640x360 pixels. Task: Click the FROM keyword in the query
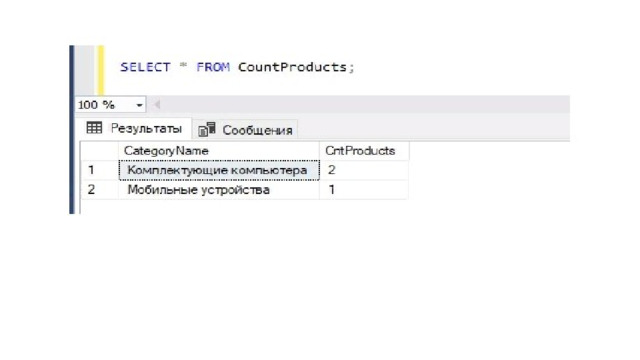click(x=213, y=67)
